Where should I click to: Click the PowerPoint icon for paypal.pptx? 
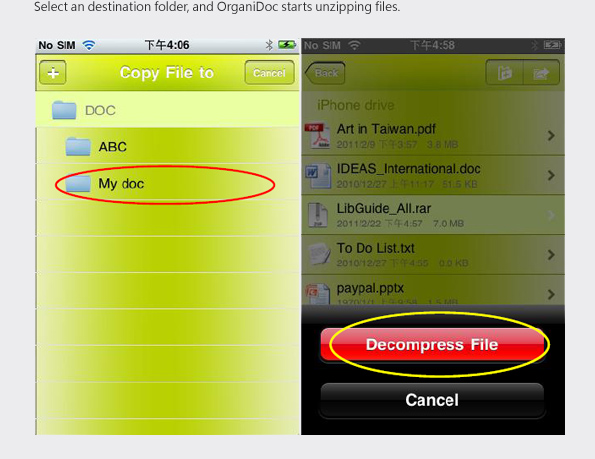[x=318, y=293]
